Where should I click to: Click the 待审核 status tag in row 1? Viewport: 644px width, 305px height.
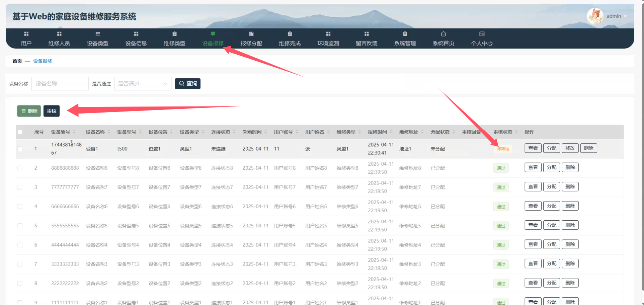tap(503, 149)
